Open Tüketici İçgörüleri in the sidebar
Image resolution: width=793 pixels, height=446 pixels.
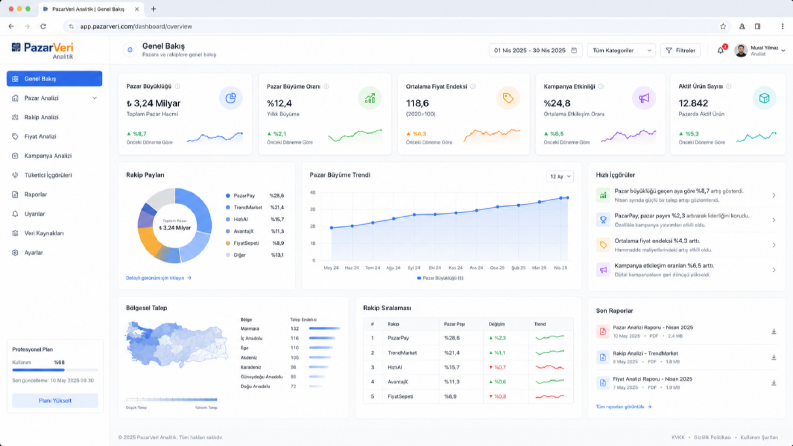54,175
